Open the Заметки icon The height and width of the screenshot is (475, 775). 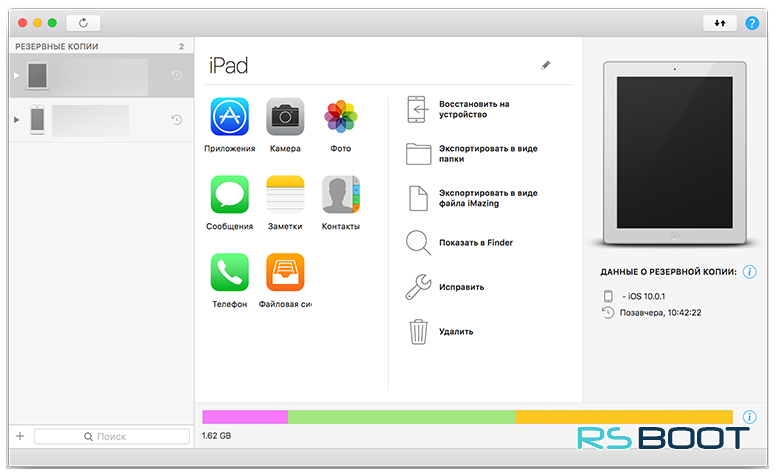285,194
